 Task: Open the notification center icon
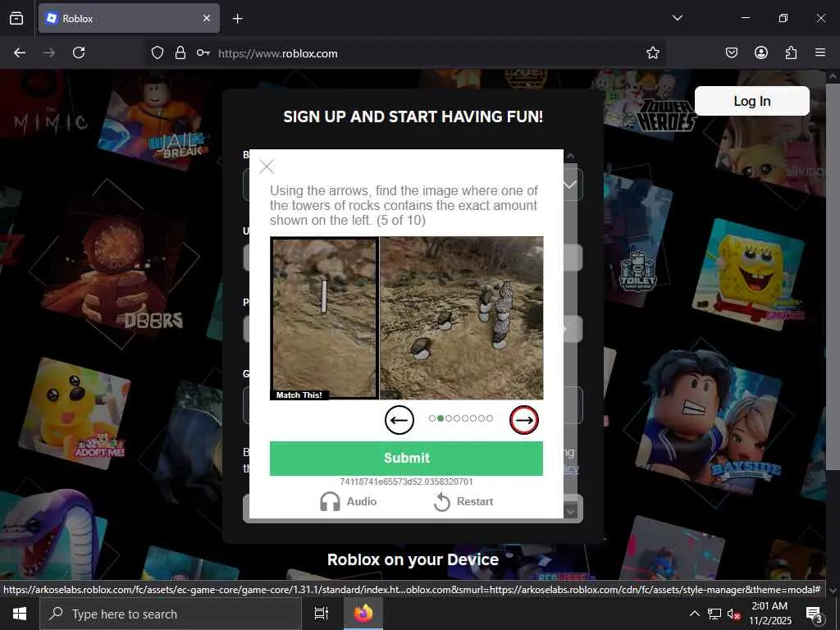coord(815,614)
